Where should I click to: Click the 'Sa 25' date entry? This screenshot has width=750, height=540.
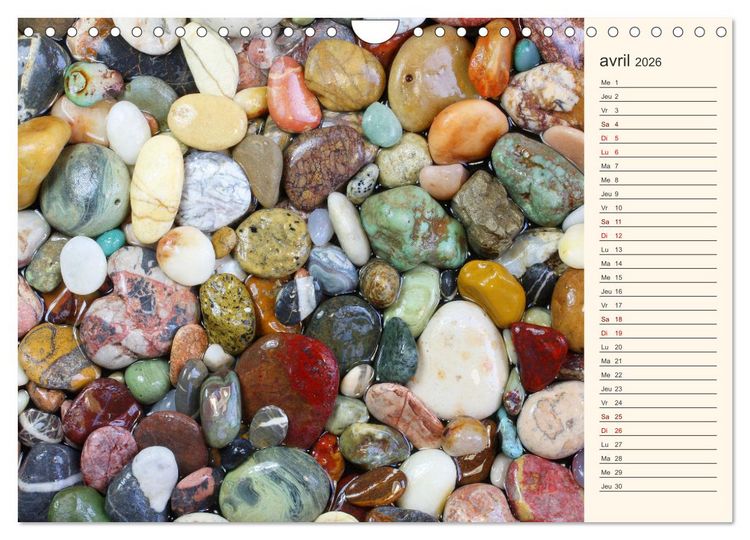[x=658, y=416]
